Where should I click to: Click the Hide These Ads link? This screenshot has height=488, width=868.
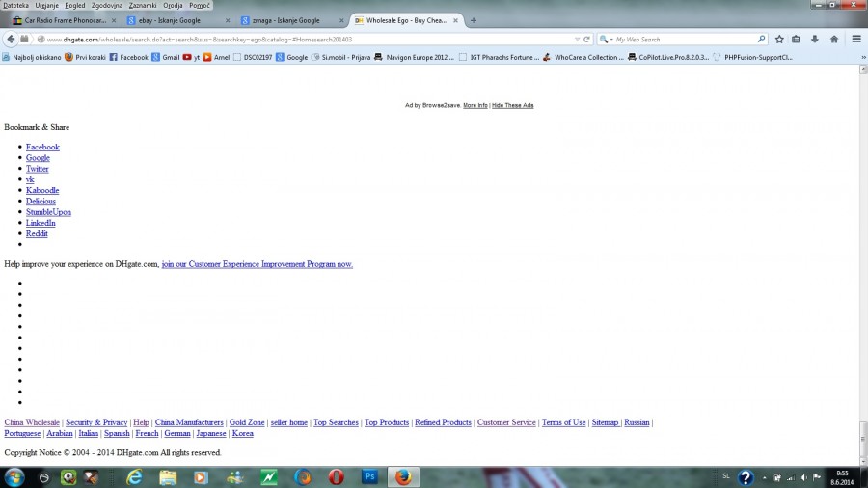pyautogui.click(x=512, y=105)
